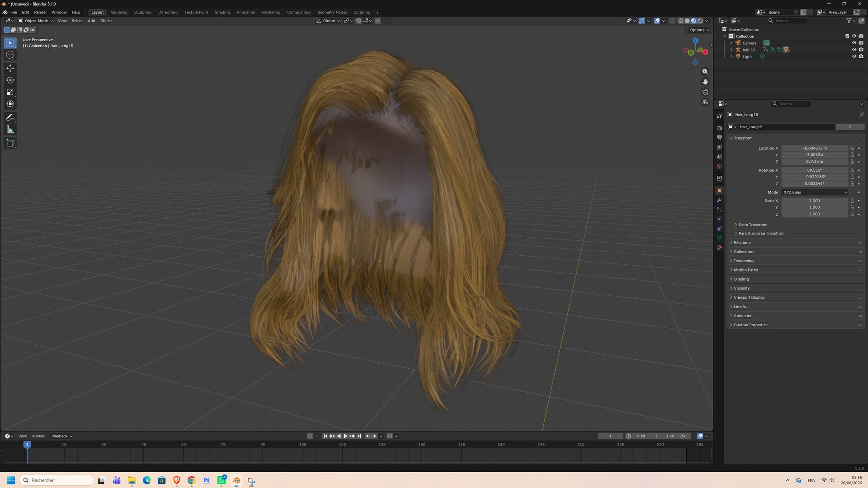
Task: Switch to the Sculpting workspace tab
Action: [x=142, y=12]
